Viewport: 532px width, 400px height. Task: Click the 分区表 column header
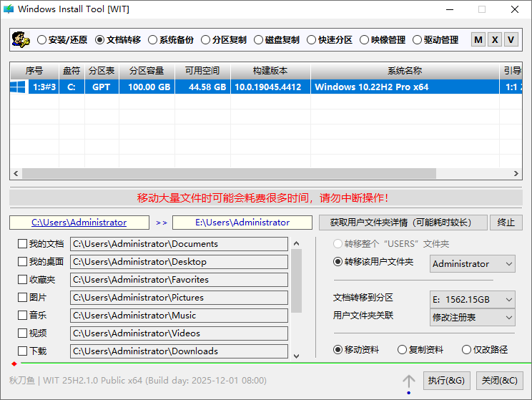click(x=102, y=71)
